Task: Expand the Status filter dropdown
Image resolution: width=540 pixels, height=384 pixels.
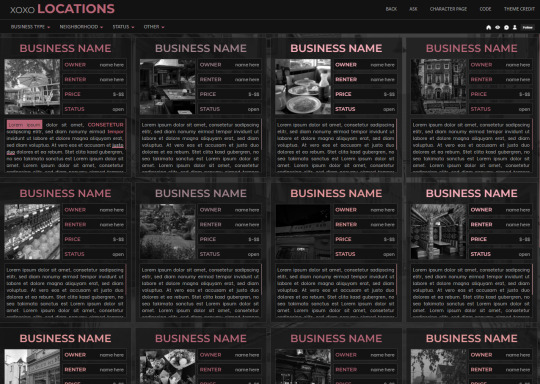Action: pos(123,27)
